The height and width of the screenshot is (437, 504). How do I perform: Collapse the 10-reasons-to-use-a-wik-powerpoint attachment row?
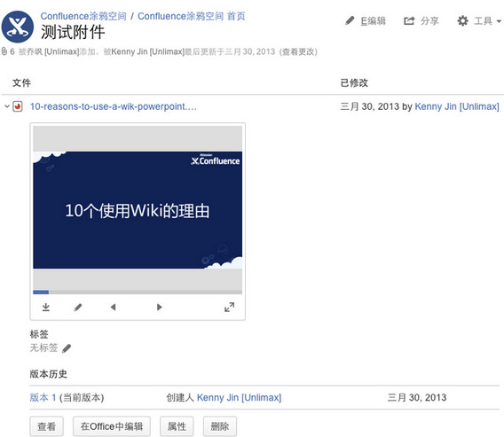tap(7, 106)
